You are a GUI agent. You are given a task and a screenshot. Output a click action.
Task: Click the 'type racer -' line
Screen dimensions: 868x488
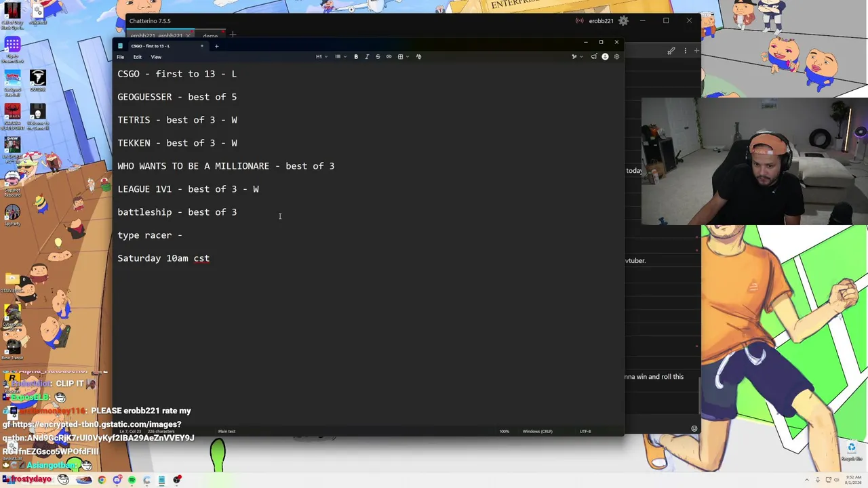[150, 235]
